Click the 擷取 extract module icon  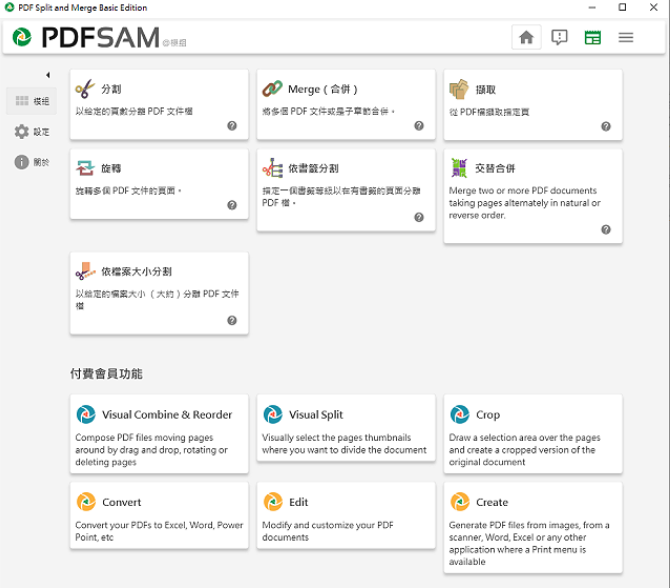pos(459,89)
